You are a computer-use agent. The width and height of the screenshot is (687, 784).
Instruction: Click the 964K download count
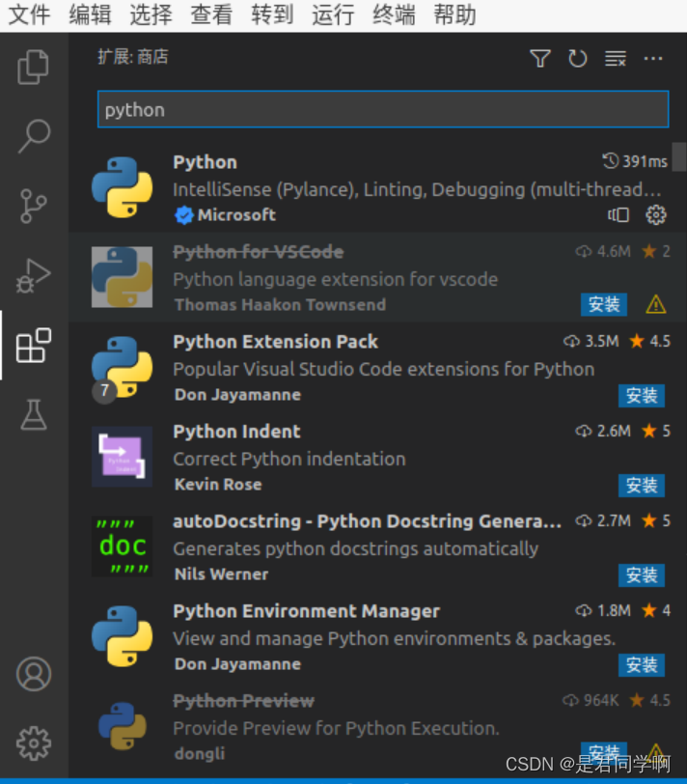[x=591, y=700]
